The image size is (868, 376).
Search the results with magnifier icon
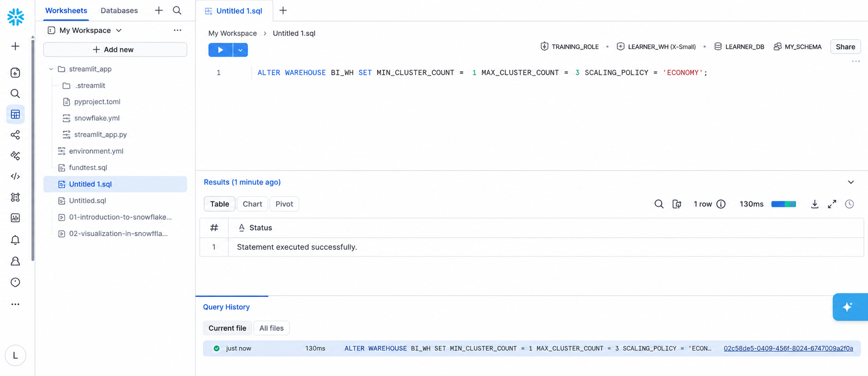coord(659,204)
